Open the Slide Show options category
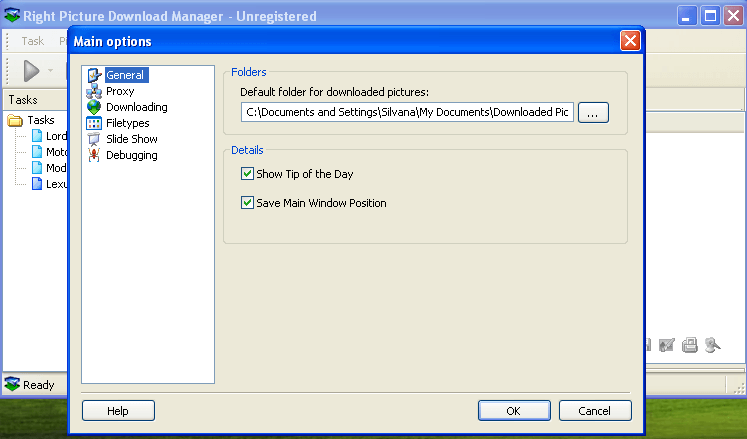Viewport: 747px width, 439px height. (x=131, y=139)
